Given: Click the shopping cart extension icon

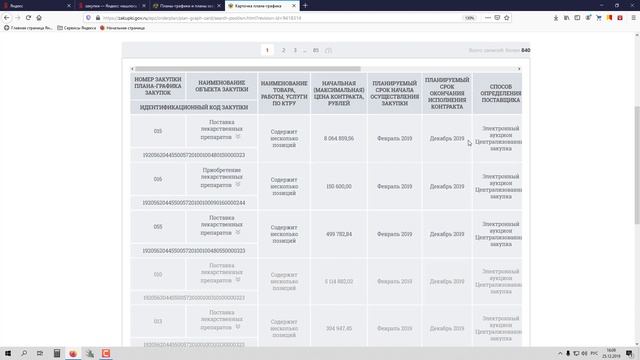Looking at the screenshot, I should coord(599,18).
